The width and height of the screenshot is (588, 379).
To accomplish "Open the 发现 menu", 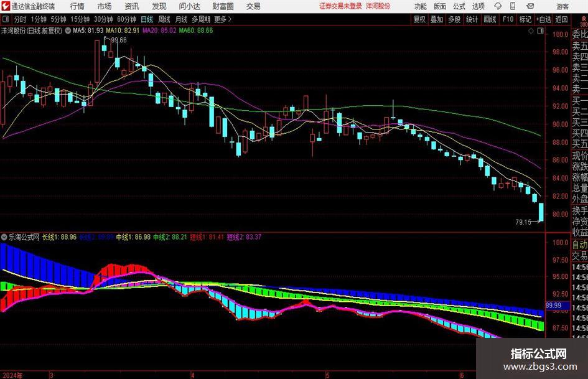I will [x=159, y=6].
